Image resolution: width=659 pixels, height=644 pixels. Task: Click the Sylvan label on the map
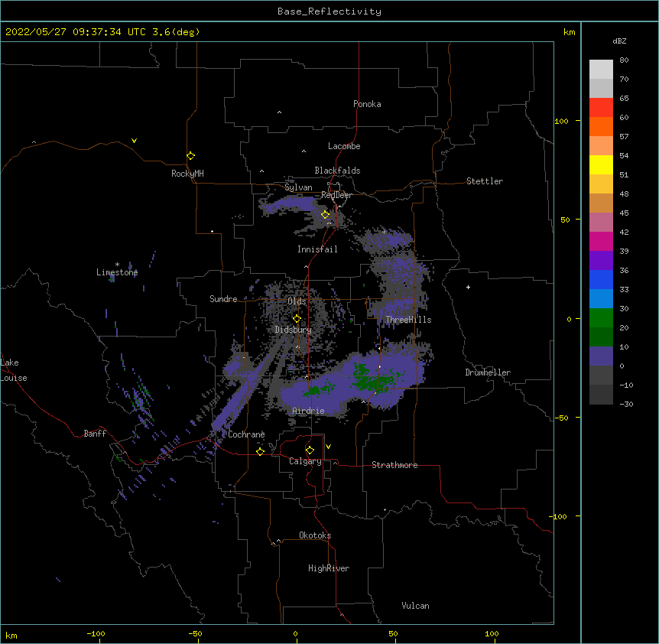(x=298, y=187)
